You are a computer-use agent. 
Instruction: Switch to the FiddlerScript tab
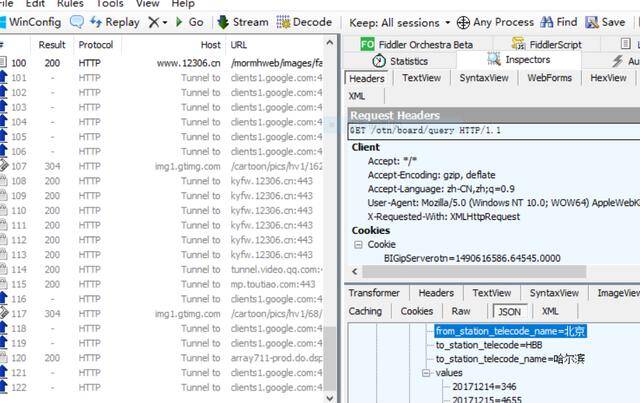[547, 45]
